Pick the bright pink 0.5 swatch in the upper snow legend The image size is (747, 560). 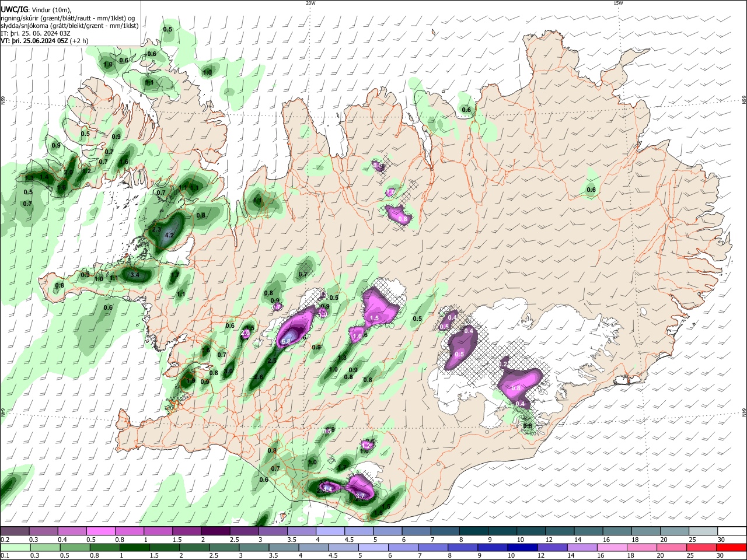(x=100, y=531)
